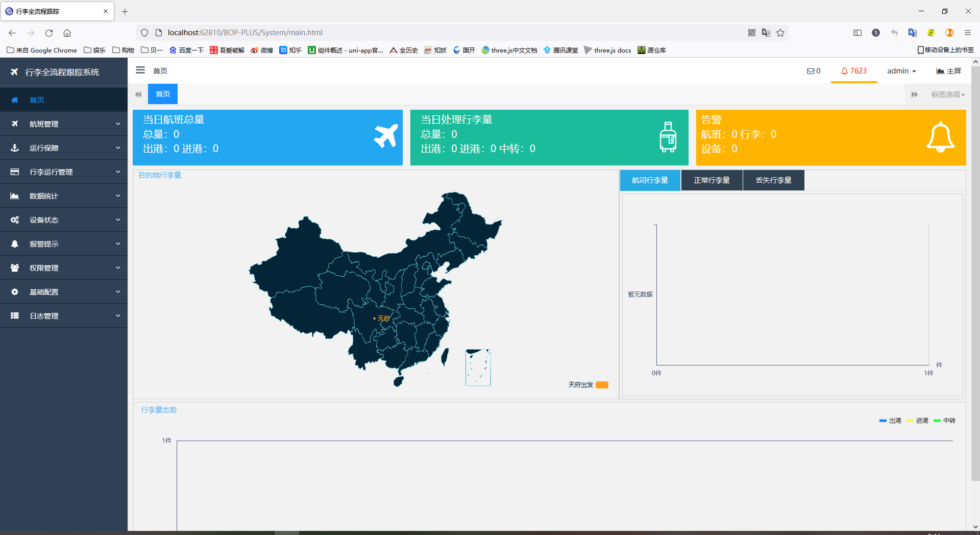Open the alarm bell notifications 7623
The width and height of the screenshot is (980, 535).
coord(854,71)
